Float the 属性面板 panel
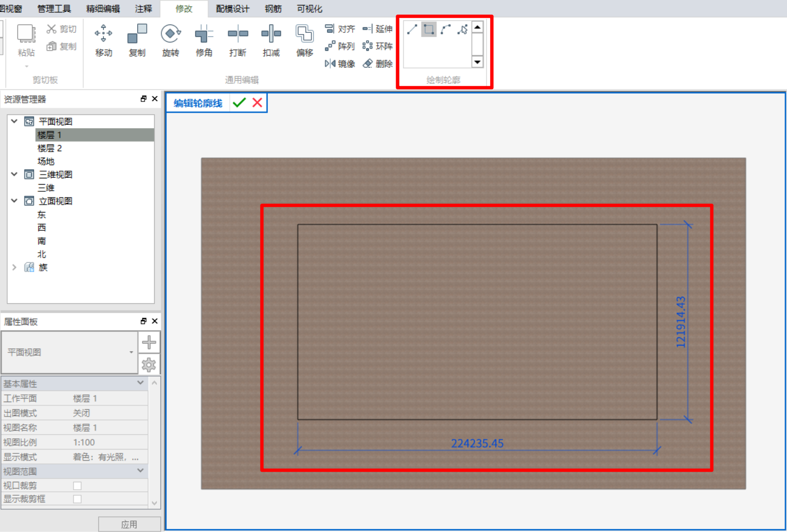Image resolution: width=787 pixels, height=532 pixels. tap(143, 321)
